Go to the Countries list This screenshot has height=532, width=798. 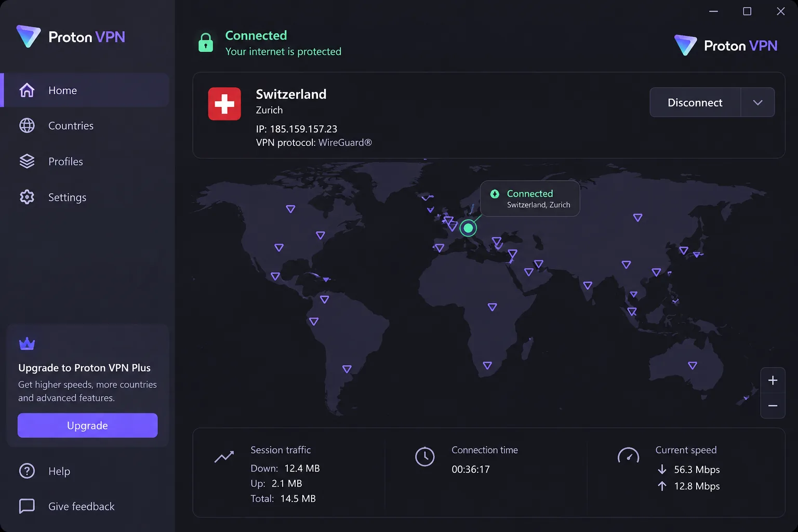coord(85,126)
